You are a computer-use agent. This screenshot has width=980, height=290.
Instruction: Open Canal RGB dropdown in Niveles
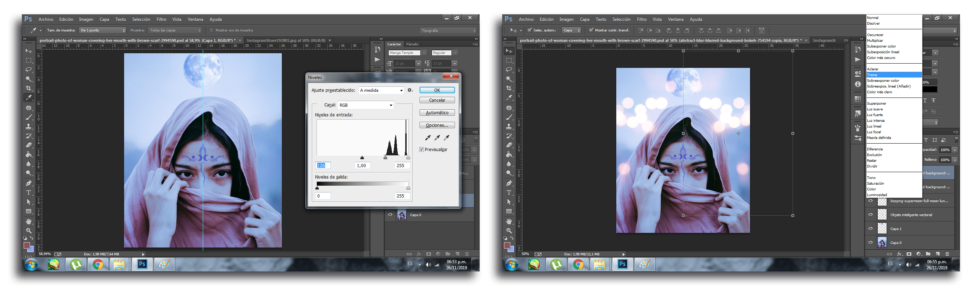[x=365, y=105]
